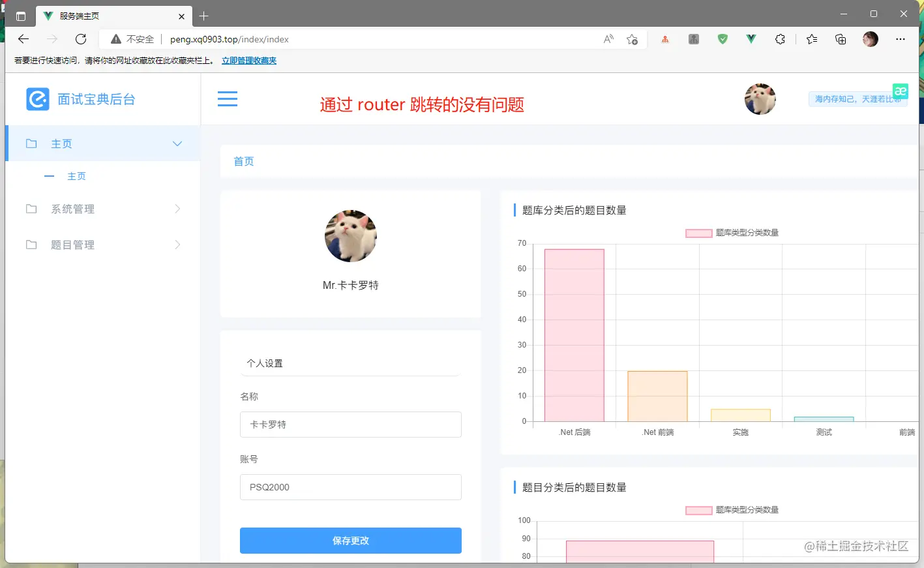Click the 保存更改 button
Screen dimensions: 924x568
coord(350,540)
